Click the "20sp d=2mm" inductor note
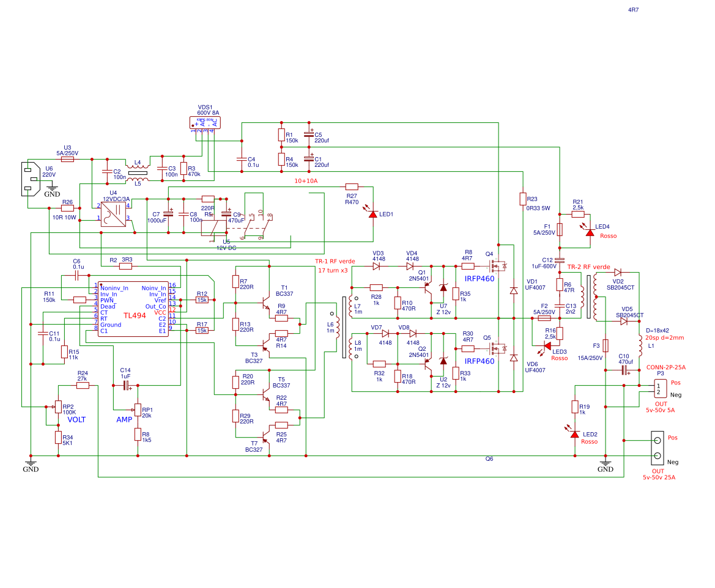The height and width of the screenshot is (588, 715). pyautogui.click(x=664, y=337)
